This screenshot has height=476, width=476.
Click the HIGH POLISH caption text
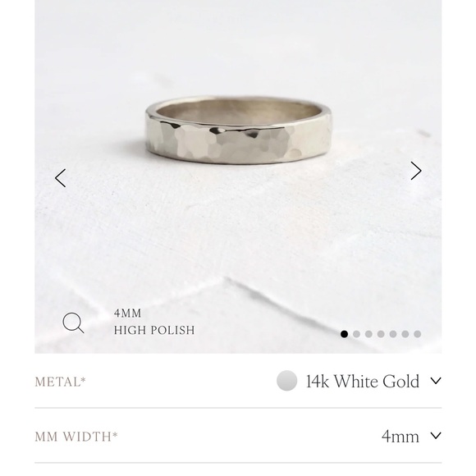coord(154,330)
